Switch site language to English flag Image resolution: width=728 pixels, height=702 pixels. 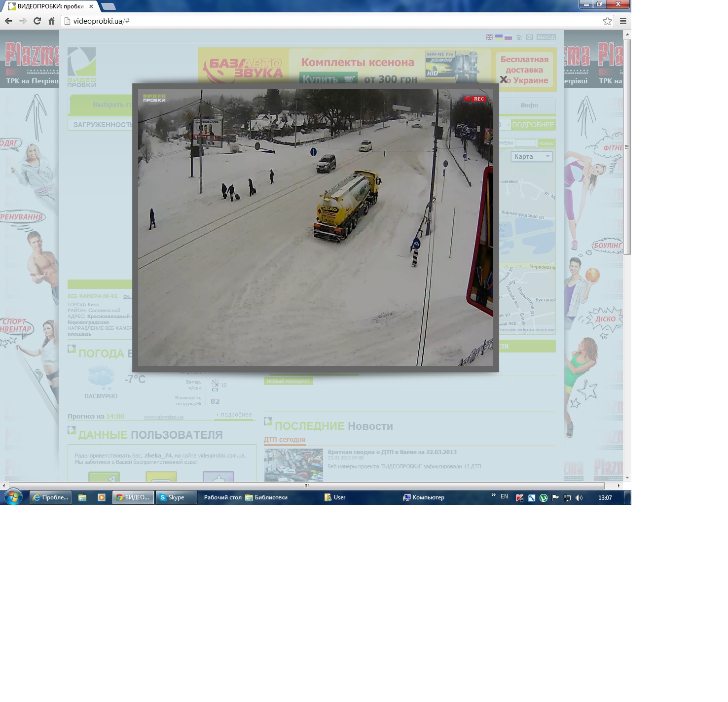tap(489, 37)
